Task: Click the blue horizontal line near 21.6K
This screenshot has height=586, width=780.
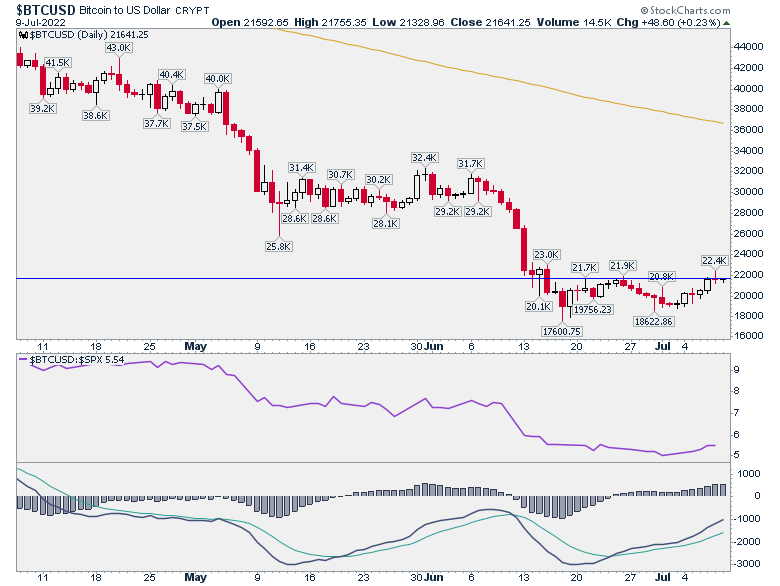Action: point(373,279)
